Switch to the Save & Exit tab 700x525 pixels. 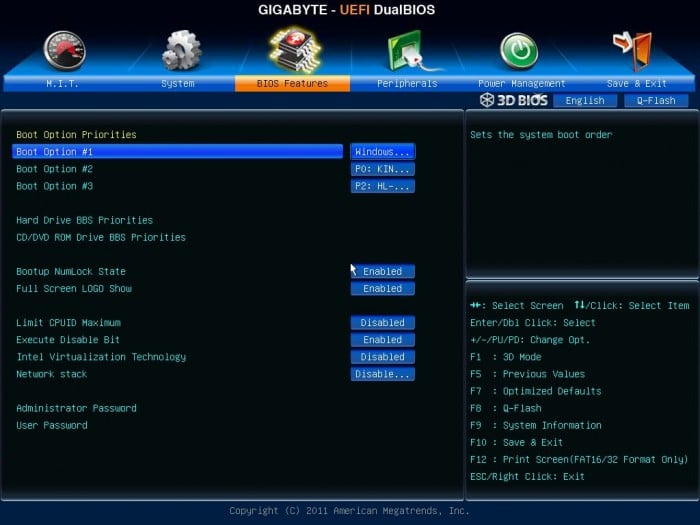click(x=637, y=83)
